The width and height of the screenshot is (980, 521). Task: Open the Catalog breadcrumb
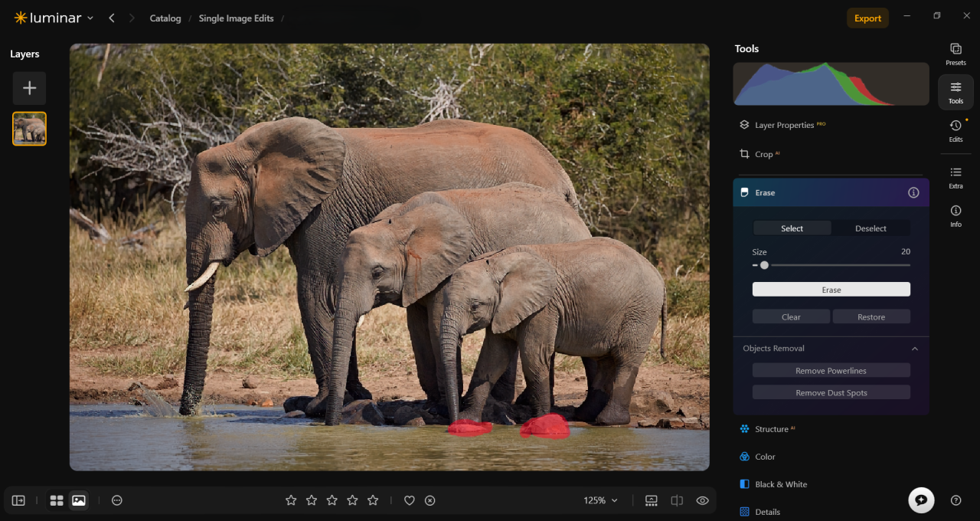click(165, 18)
